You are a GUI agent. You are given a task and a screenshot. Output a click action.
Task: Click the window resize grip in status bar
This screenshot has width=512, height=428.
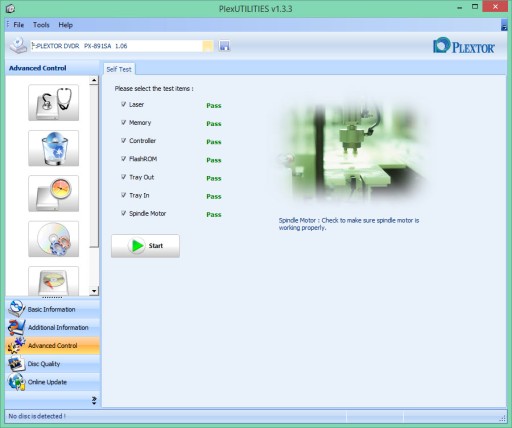coord(503,419)
